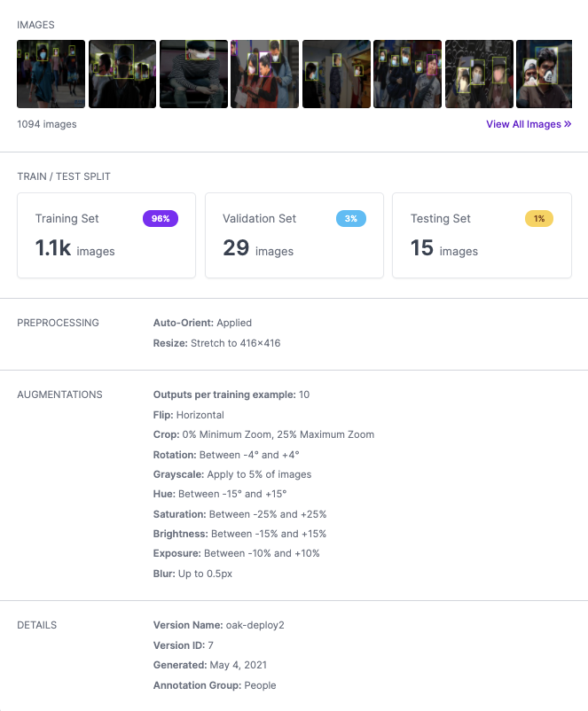
Task: Click the Version Name oak-deploy2 text
Action: click(219, 625)
